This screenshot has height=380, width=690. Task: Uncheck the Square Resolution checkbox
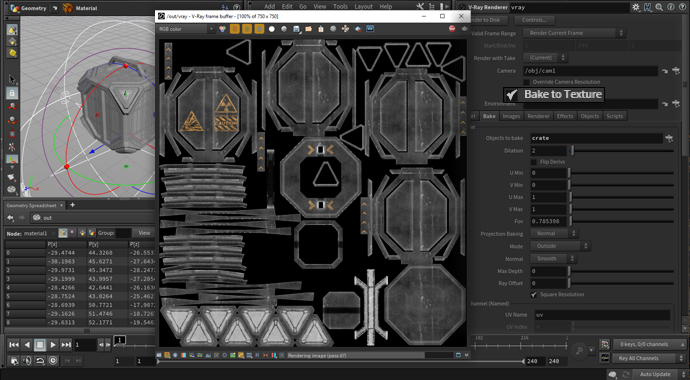(x=534, y=295)
